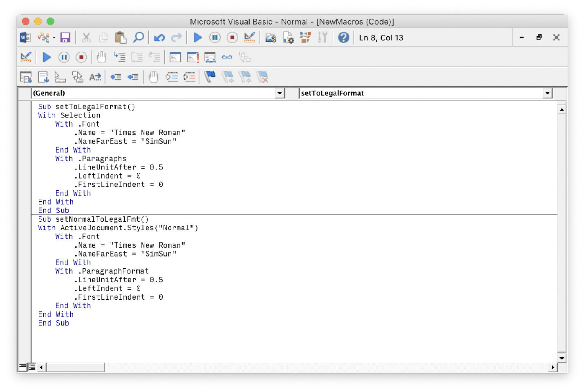Image resolution: width=584 pixels, height=392 pixels.
Task: Toggle Design Mode in the top toolbar
Action: (249, 38)
